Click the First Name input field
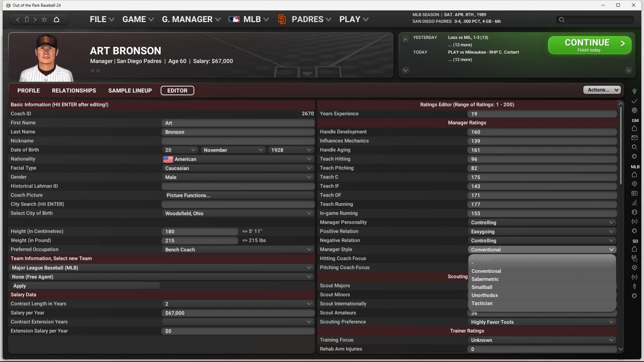This screenshot has height=362, width=644. tap(238, 123)
